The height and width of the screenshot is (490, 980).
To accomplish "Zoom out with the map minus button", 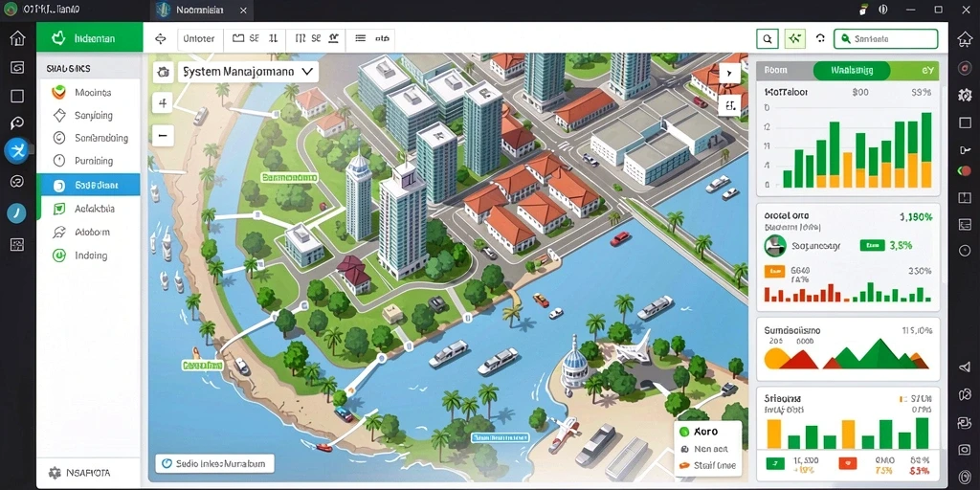I will pyautogui.click(x=163, y=135).
